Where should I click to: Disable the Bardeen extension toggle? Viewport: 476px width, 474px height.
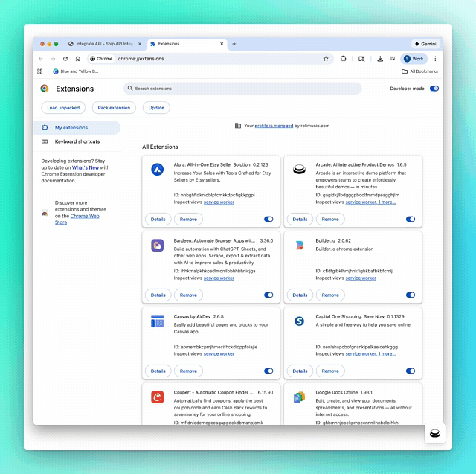coord(268,295)
